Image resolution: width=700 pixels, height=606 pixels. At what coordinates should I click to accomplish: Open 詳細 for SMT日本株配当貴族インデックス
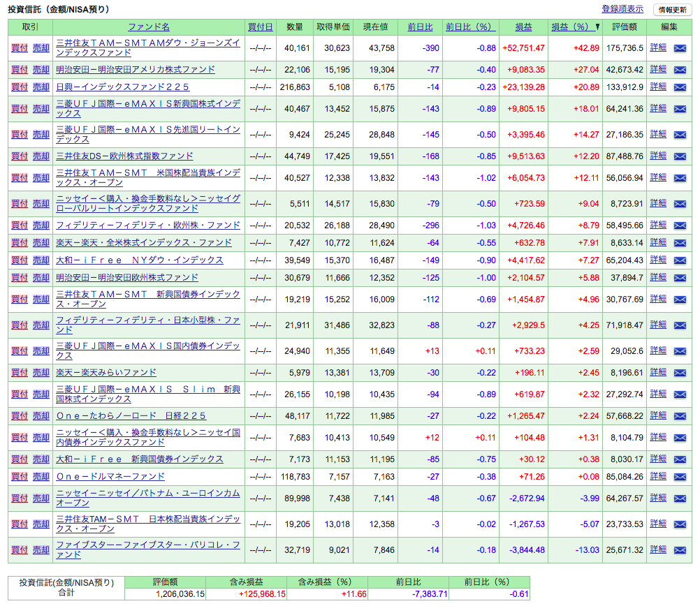click(x=658, y=524)
